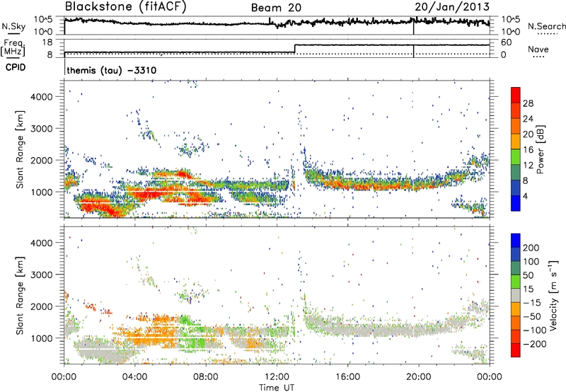This screenshot has height=392, width=566.
Task: Click the "Blackstone (fitACF)" plot title
Action: (125, 6)
